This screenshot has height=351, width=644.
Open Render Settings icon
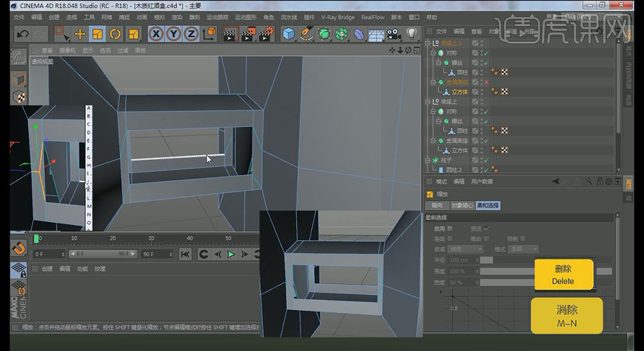[x=266, y=34]
